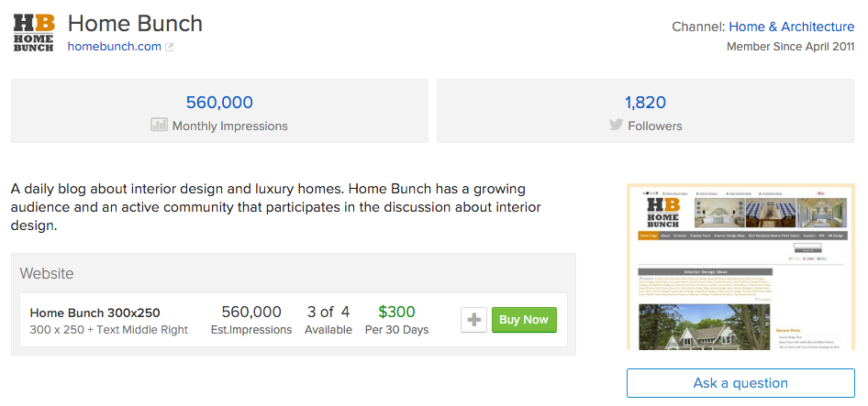
Task: Click the external link icon beside homebunch.com
Action: [169, 48]
